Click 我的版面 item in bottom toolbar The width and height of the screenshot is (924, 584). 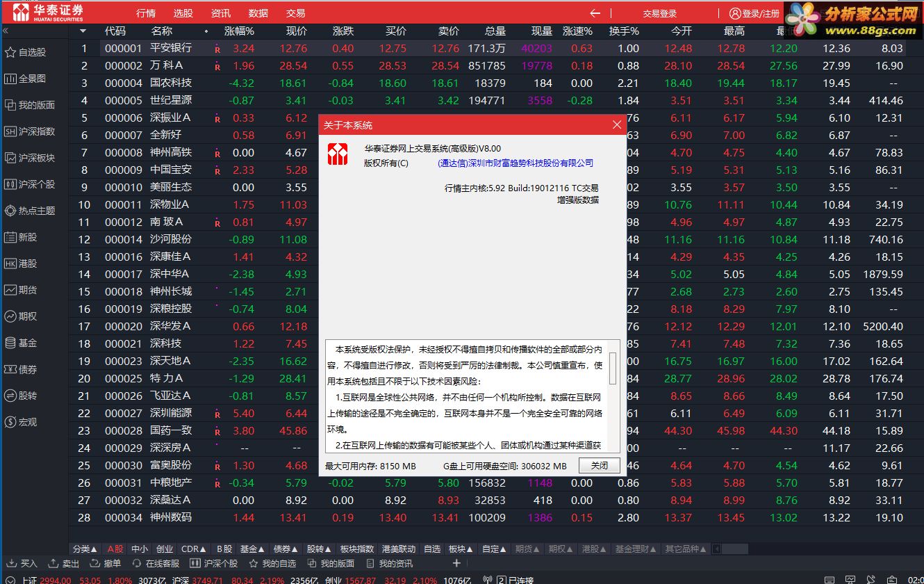pyautogui.click(x=331, y=563)
